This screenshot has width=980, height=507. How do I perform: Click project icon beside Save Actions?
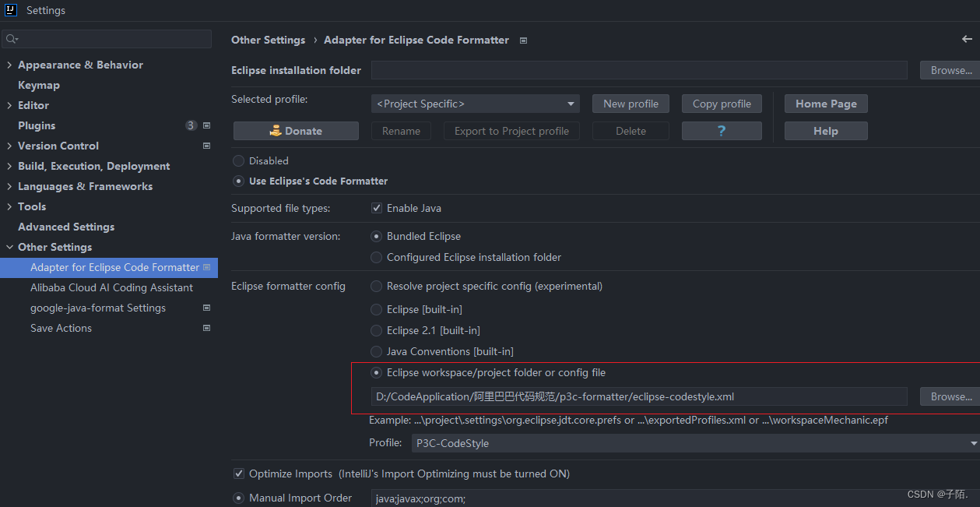click(206, 328)
